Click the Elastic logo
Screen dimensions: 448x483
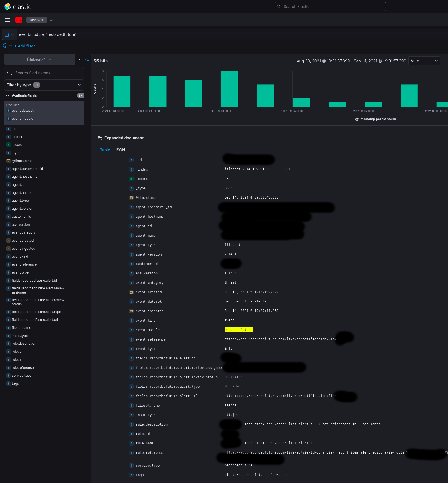click(x=17, y=7)
